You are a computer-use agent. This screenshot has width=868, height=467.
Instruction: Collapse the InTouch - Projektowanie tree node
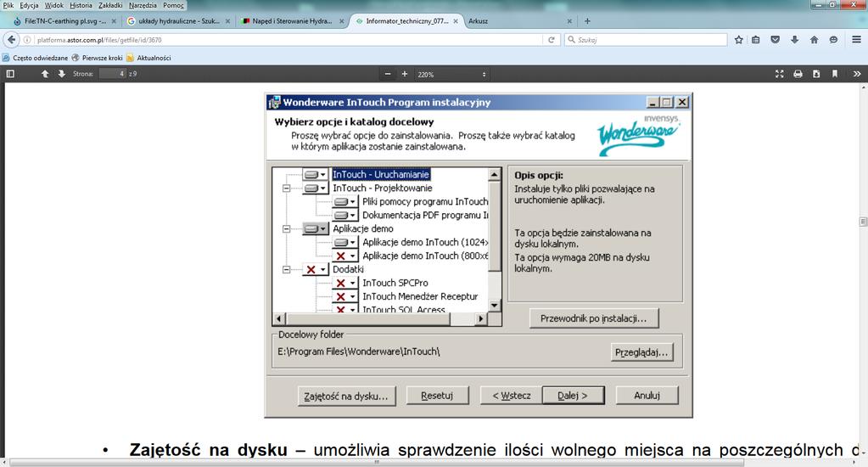point(286,188)
